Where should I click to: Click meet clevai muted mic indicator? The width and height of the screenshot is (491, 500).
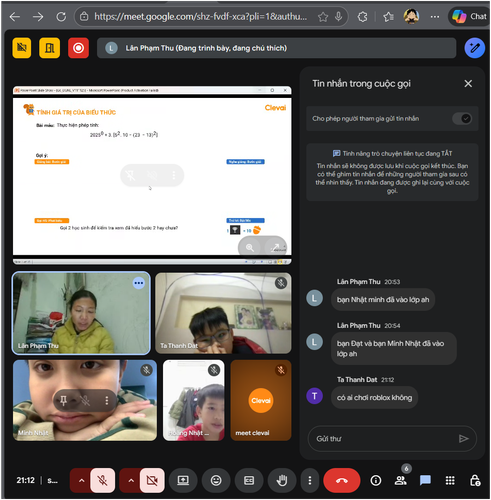coord(281,370)
